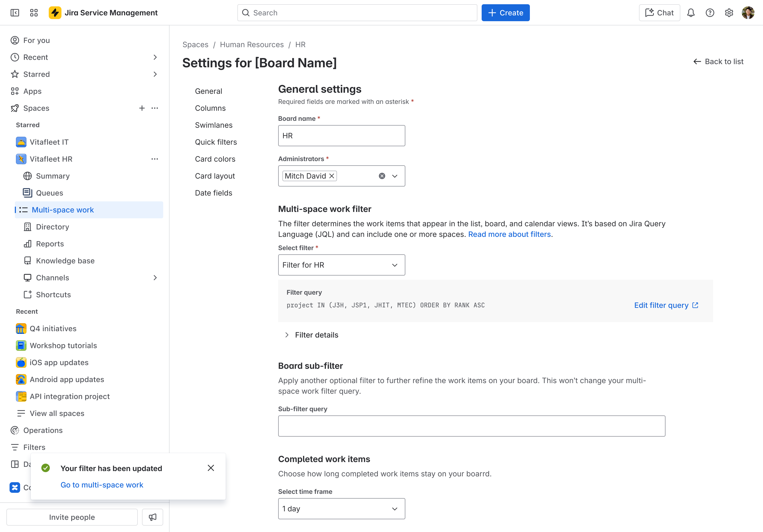Viewport: 763px width, 532px height.
Task: Open the Select filter dropdown
Action: (x=341, y=265)
